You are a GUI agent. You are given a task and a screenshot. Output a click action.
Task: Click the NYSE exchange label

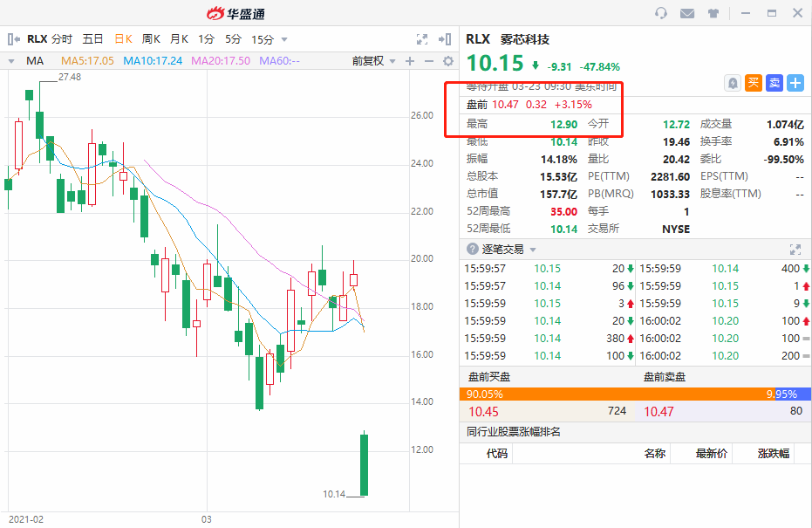coord(676,229)
